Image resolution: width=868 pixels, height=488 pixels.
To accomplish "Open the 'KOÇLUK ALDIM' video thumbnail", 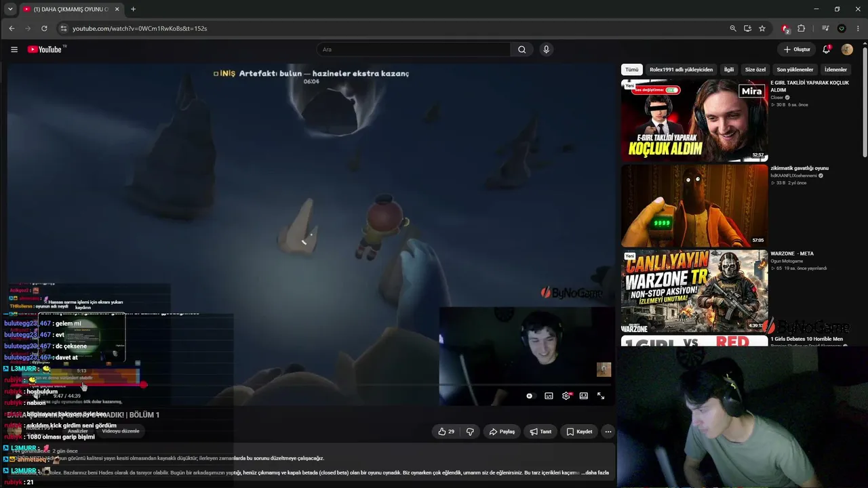I will coord(694,121).
